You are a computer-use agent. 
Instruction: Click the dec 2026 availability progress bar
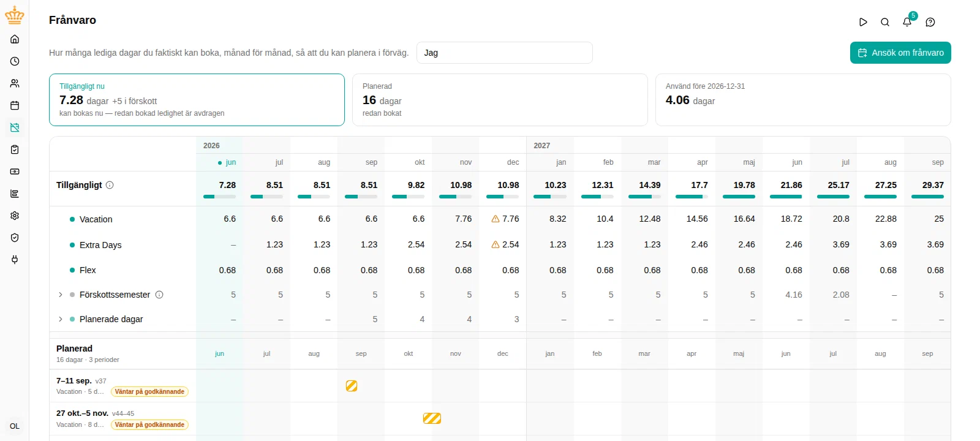tap(502, 197)
